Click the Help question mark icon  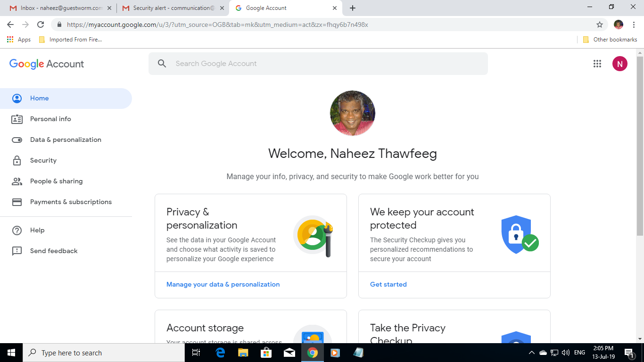[17, 230]
